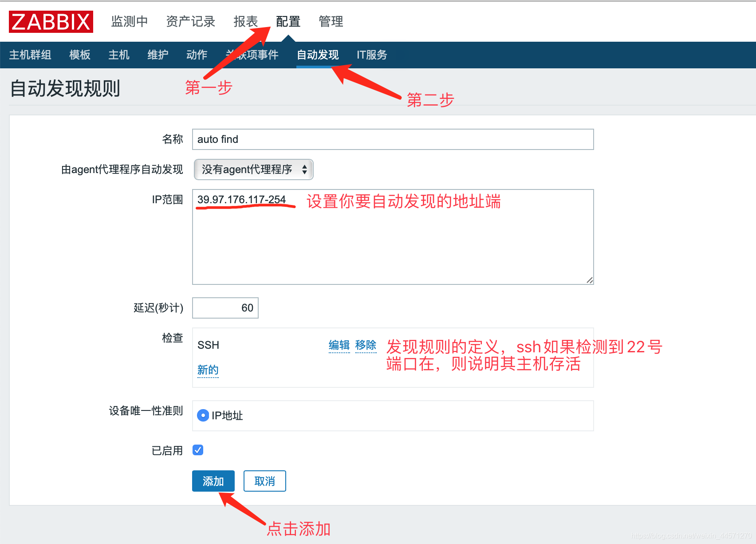The image size is (756, 544).
Task: Click the 添加 button
Action: (213, 481)
